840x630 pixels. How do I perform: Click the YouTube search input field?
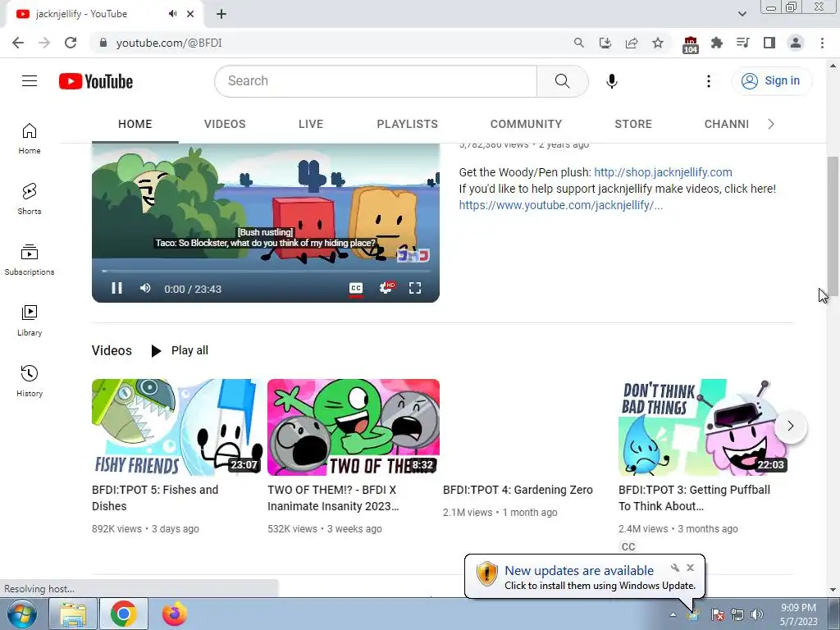tap(376, 81)
